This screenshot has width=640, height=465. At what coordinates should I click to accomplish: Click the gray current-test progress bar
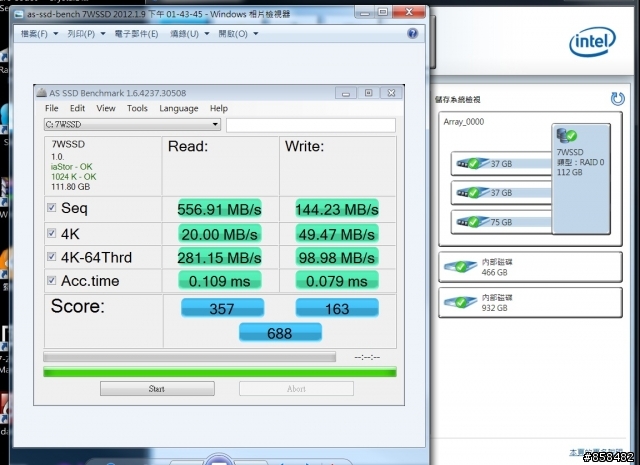click(190, 357)
